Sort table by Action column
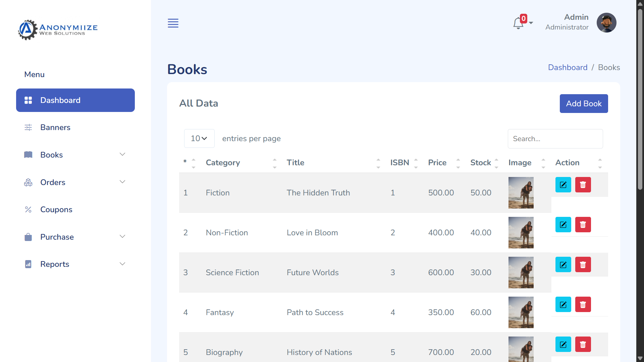Image resolution: width=644 pixels, height=362 pixels. [579, 163]
